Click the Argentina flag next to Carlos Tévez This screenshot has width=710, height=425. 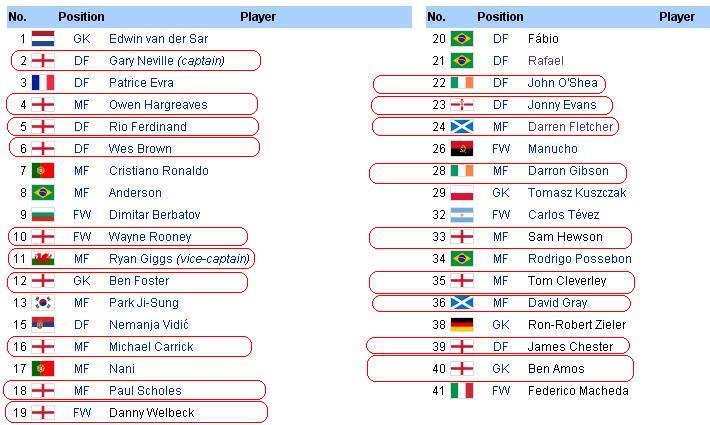pyautogui.click(x=462, y=215)
